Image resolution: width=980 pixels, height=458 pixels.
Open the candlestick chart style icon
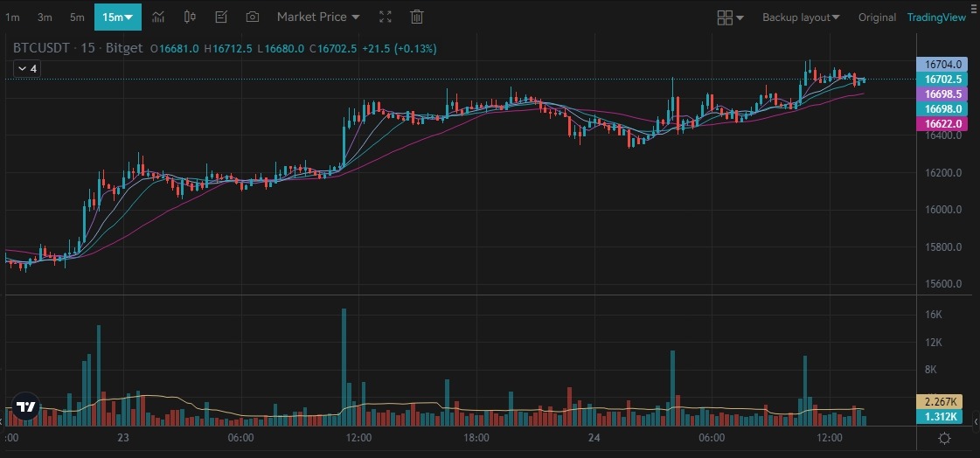[190, 17]
